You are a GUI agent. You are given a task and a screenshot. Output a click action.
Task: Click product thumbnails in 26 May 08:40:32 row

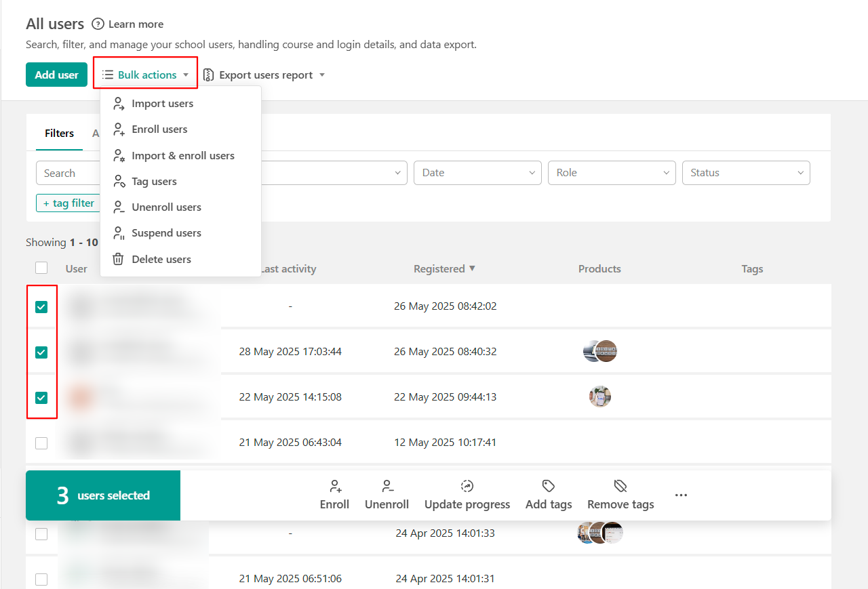click(x=600, y=351)
